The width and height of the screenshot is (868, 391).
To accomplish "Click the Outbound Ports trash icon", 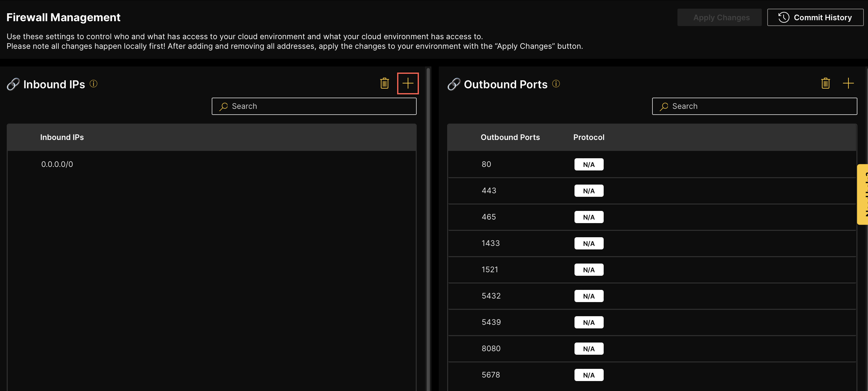I will [825, 83].
